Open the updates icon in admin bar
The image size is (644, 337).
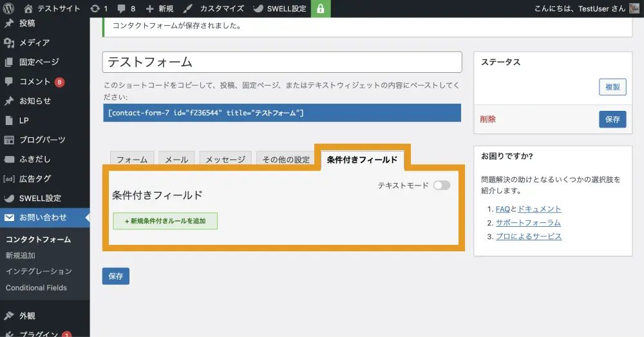95,9
